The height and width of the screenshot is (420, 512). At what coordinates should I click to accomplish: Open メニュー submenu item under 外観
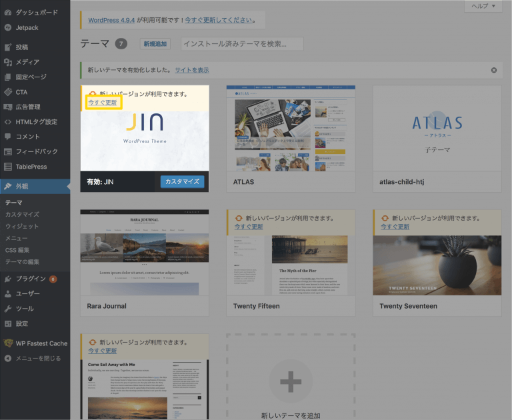[x=16, y=238]
